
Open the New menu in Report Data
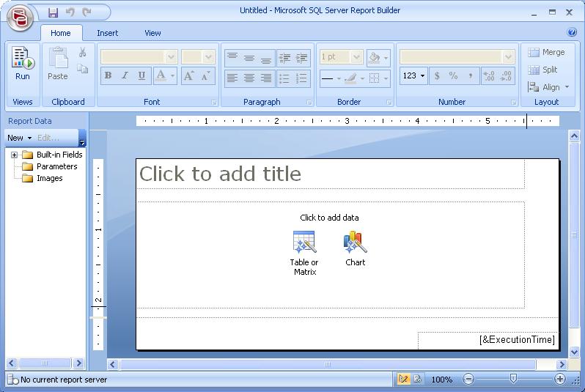click(x=19, y=138)
